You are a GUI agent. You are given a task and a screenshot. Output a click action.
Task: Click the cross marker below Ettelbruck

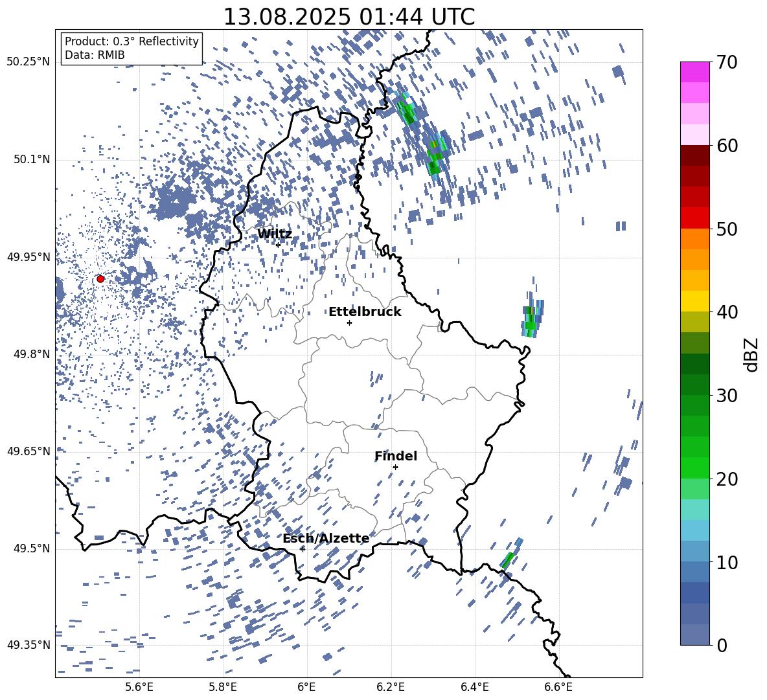[x=349, y=322]
